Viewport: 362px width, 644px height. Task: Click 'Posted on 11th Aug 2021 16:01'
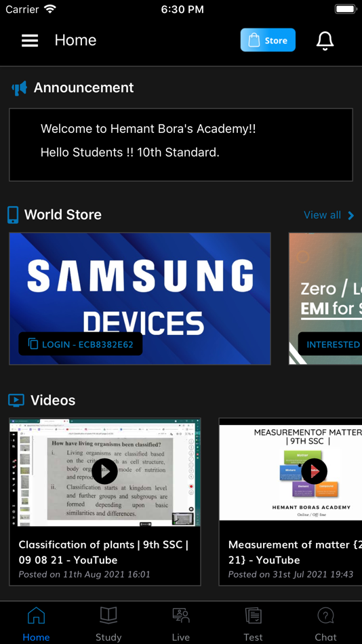[x=84, y=574]
